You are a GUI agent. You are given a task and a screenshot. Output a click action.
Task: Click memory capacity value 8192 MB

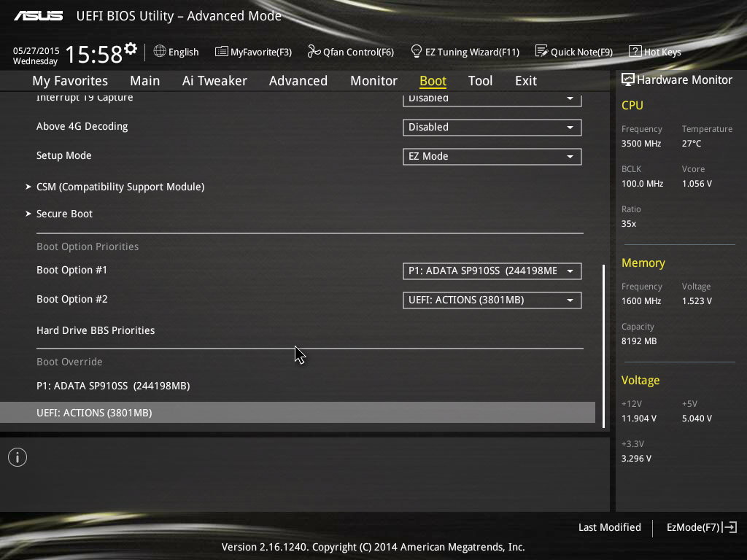639,341
